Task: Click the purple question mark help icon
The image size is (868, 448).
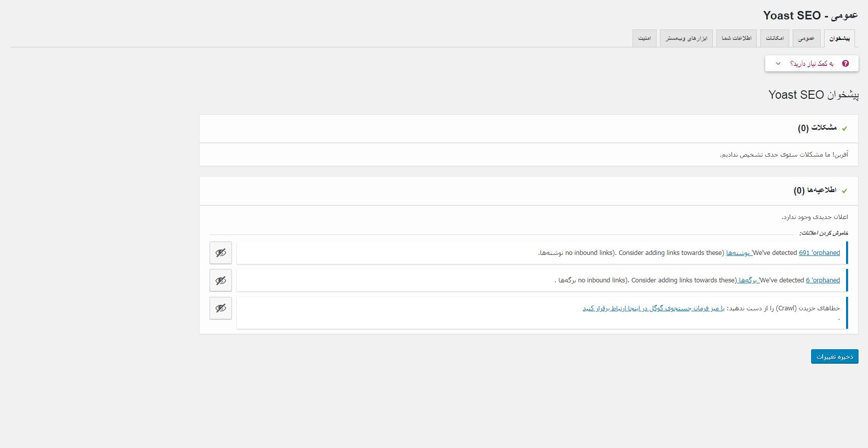Action: click(845, 63)
